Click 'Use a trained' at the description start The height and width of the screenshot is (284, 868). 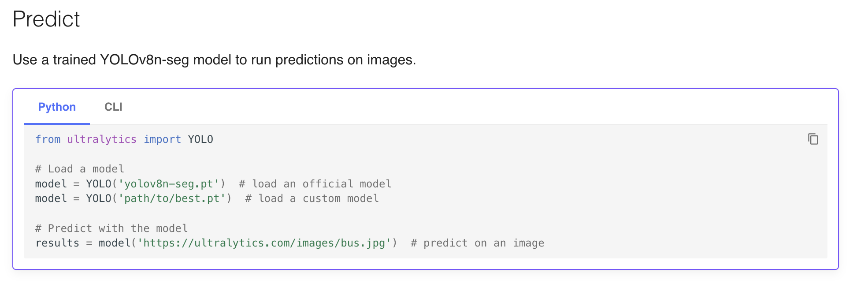[54, 60]
